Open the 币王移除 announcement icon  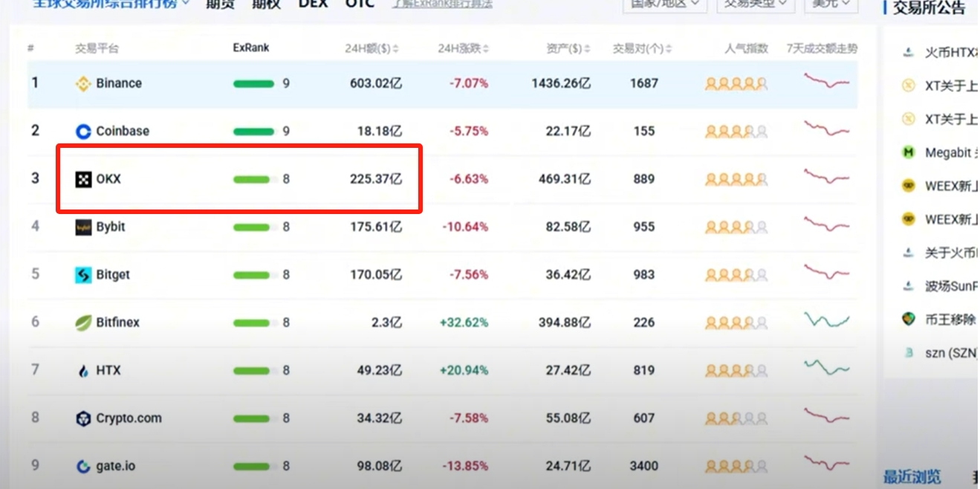tap(908, 320)
